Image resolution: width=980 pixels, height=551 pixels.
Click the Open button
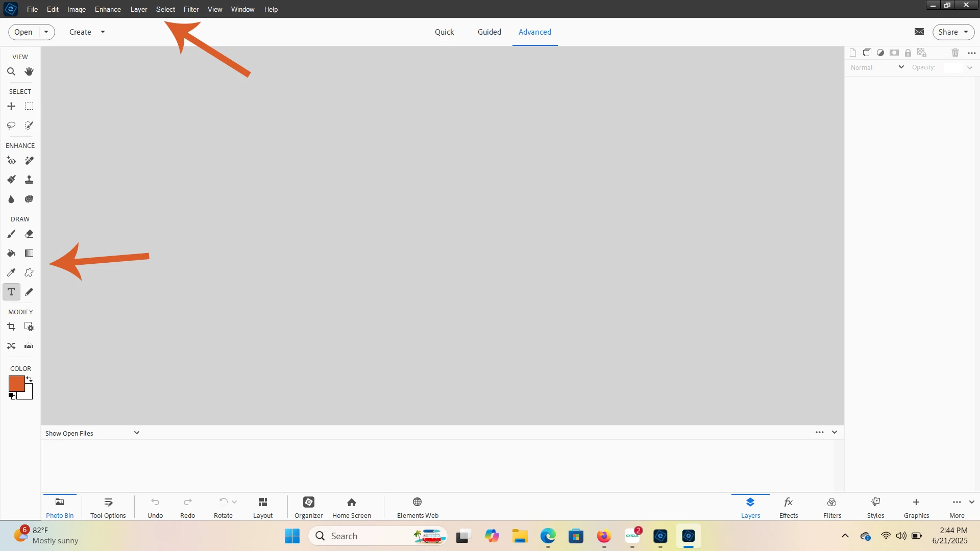(x=23, y=32)
